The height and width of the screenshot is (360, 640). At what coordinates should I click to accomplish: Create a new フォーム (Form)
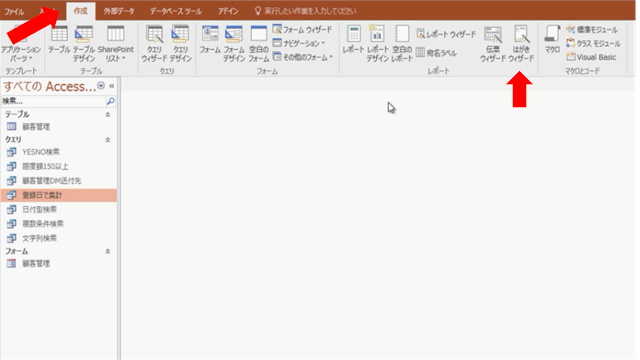(x=210, y=40)
